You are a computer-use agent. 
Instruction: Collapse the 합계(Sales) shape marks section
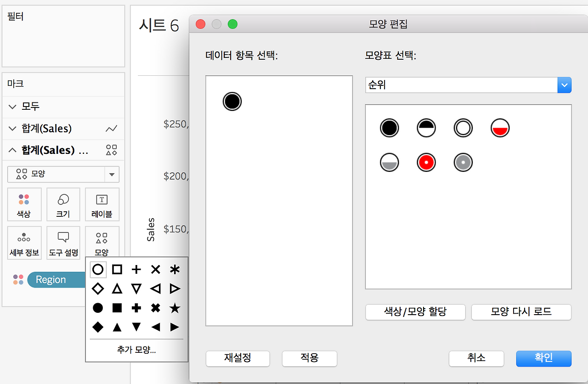(x=12, y=150)
